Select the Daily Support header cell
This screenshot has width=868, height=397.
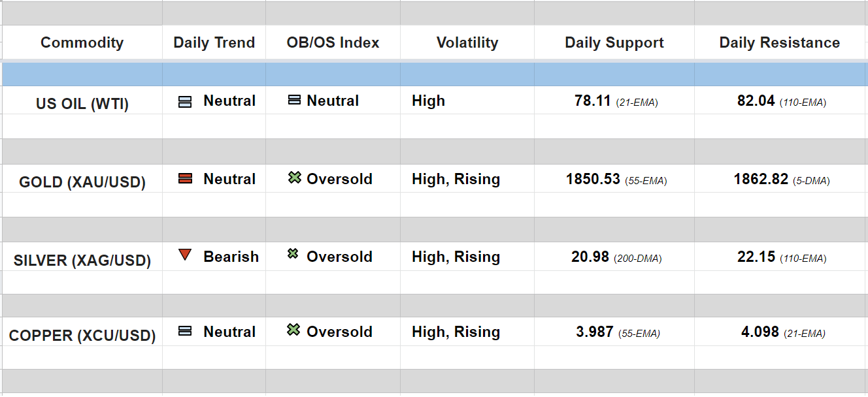coord(614,43)
